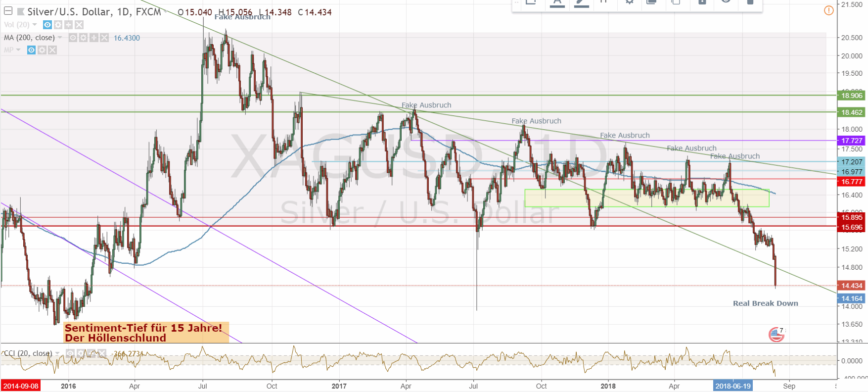Select the red 16.777 price label
The image size is (868, 392).
coord(851,182)
